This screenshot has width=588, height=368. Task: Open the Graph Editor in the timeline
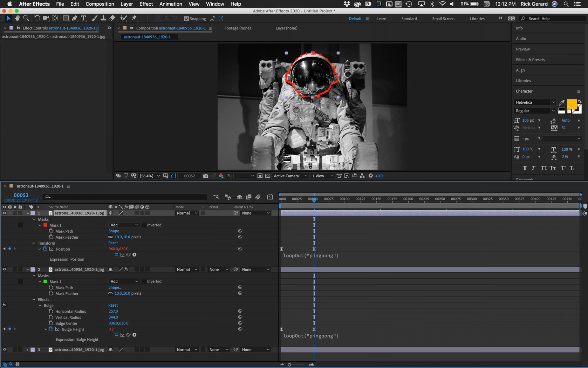coord(270,197)
